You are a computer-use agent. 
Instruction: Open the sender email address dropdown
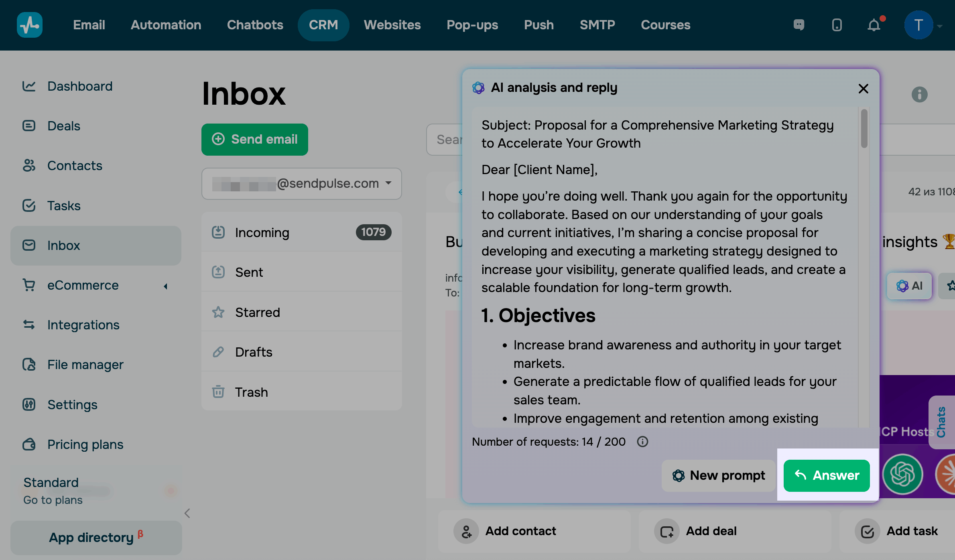click(x=302, y=183)
